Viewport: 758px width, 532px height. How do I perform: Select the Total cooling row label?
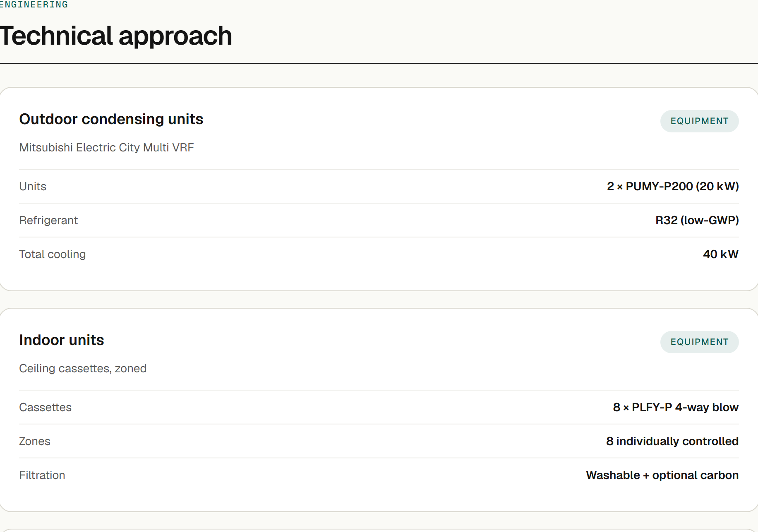(x=53, y=254)
